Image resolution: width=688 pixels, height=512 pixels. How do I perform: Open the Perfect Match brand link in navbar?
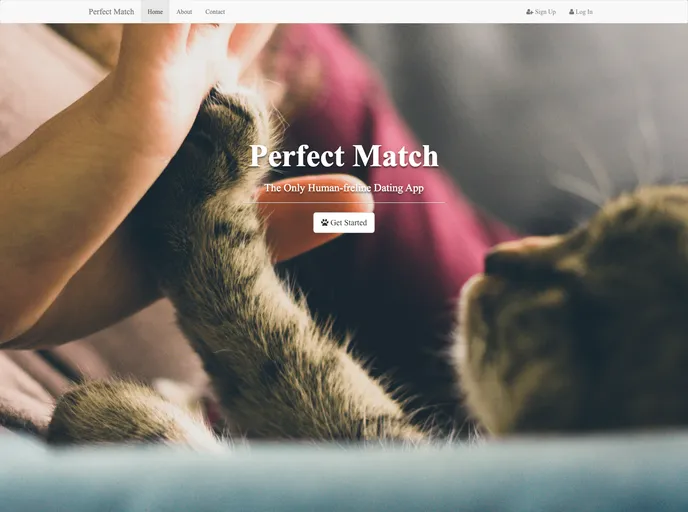point(111,12)
